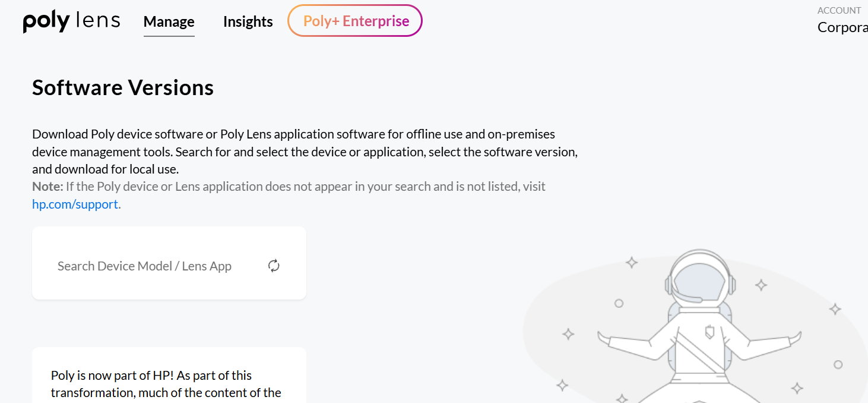Click the Poly Lens logo

click(71, 22)
